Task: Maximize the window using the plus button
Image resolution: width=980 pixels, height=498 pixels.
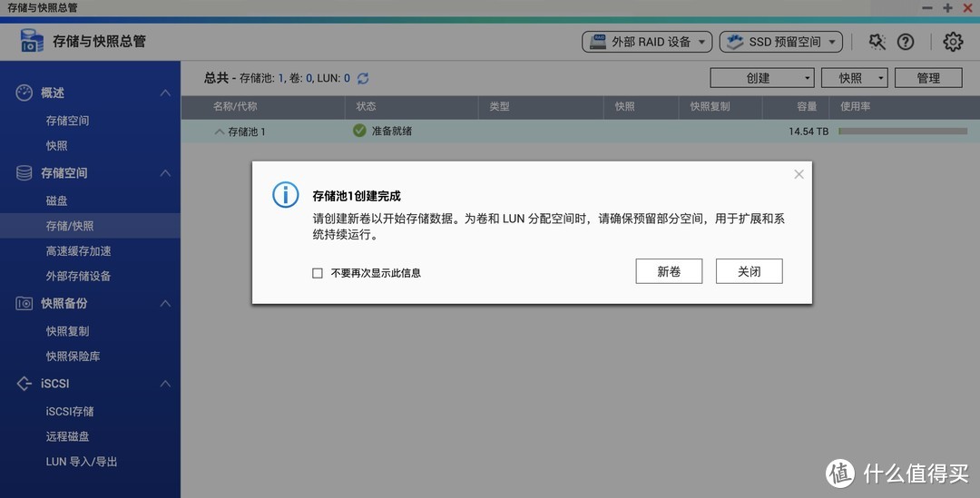Action: pos(947,7)
